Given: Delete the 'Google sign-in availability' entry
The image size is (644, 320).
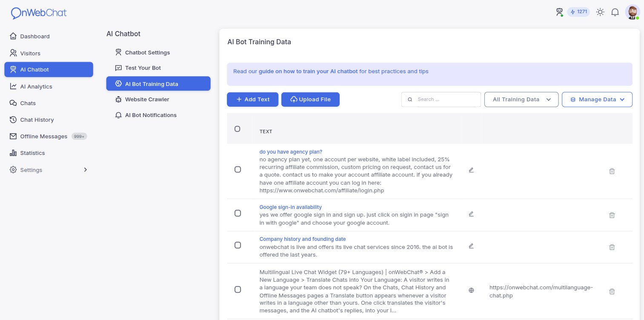Looking at the screenshot, I should coord(612,215).
